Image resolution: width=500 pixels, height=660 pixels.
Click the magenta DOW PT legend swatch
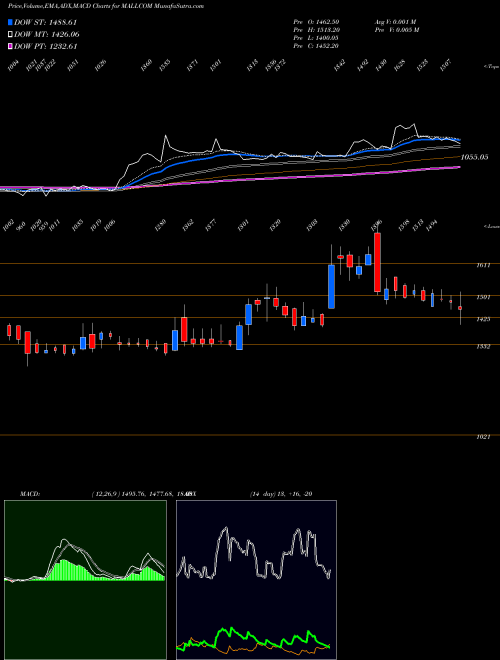10,46
